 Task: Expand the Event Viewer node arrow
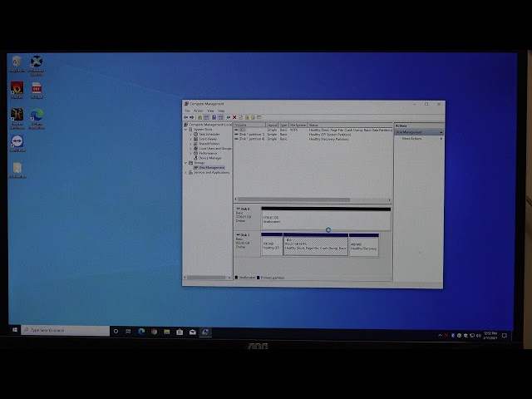tap(190, 139)
